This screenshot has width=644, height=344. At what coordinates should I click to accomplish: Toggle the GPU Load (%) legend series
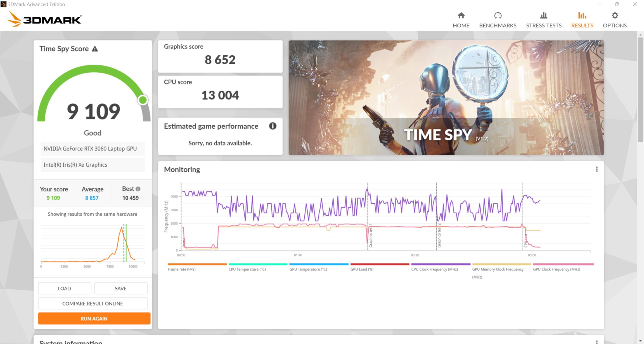point(362,269)
